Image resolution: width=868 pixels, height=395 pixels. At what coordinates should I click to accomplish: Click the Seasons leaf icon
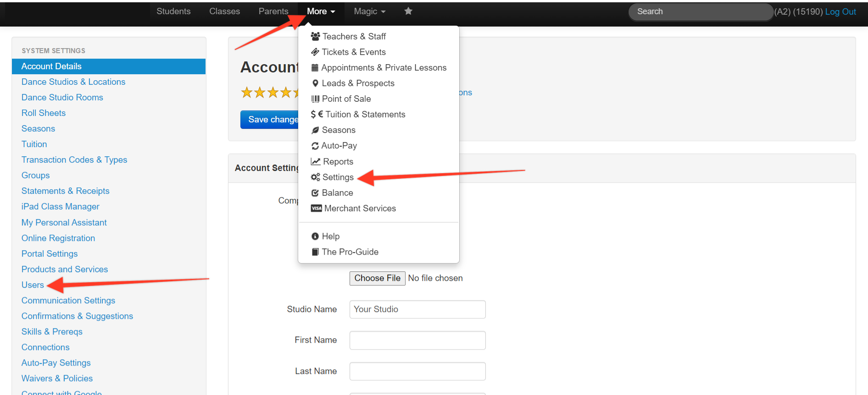pyautogui.click(x=315, y=130)
